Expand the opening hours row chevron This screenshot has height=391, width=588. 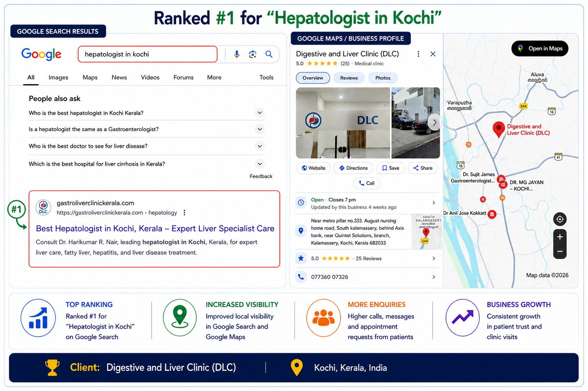tap(433, 203)
